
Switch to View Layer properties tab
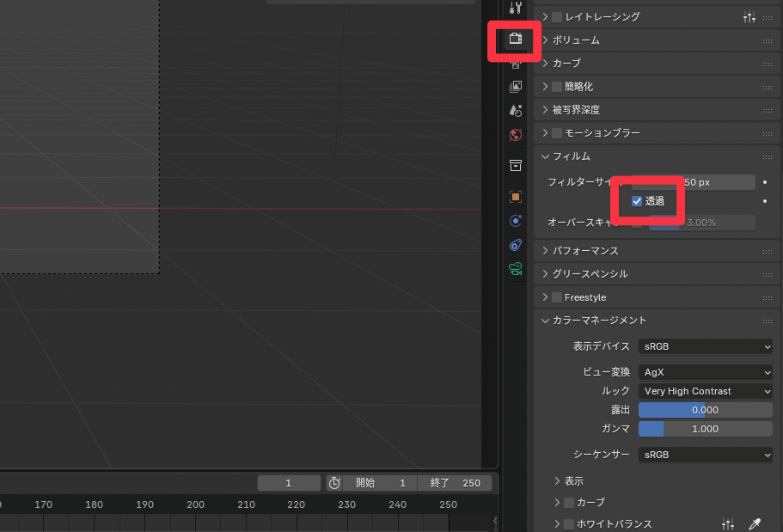pyautogui.click(x=516, y=87)
